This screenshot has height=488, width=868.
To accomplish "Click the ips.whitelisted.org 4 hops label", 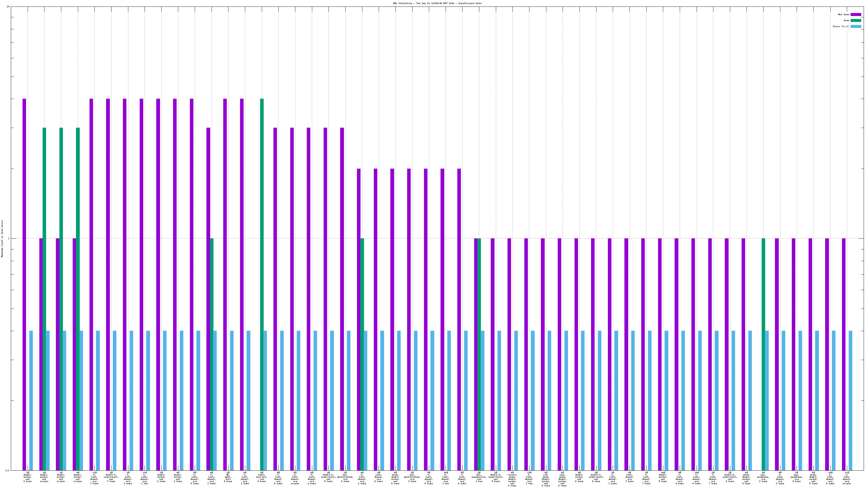I will (345, 477).
